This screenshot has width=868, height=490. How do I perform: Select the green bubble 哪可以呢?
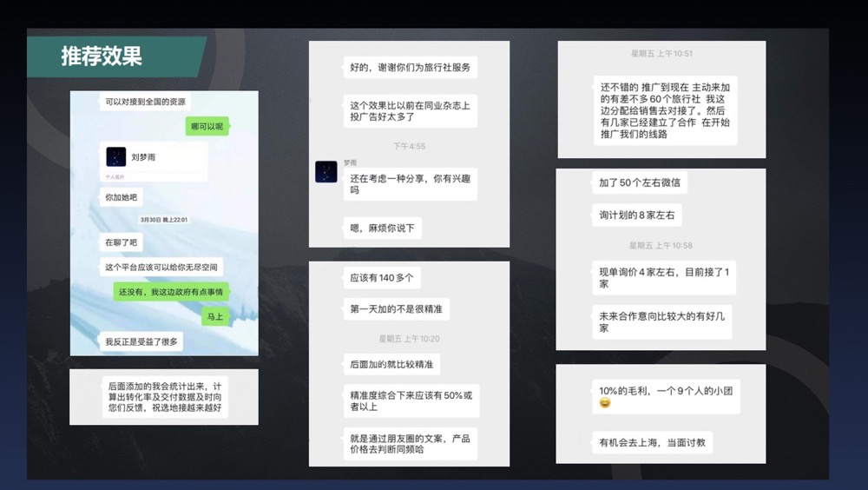[207, 126]
